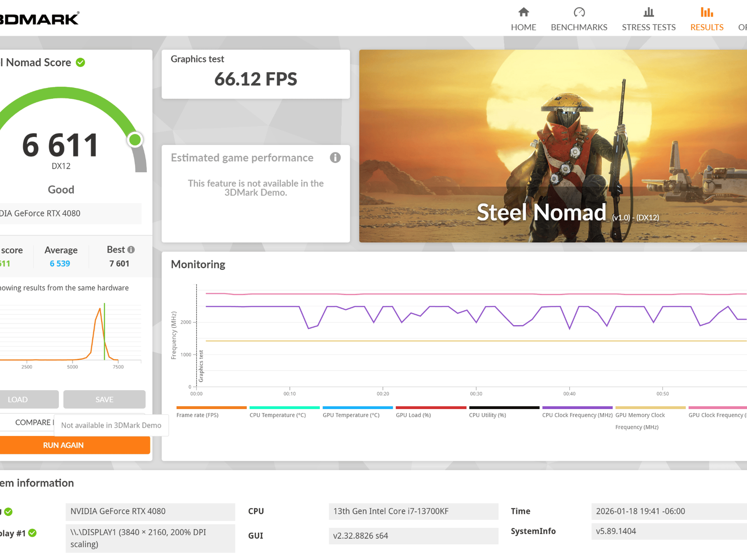747x560 pixels.
Task: Click the green check next to Display #1
Action: 32,533
